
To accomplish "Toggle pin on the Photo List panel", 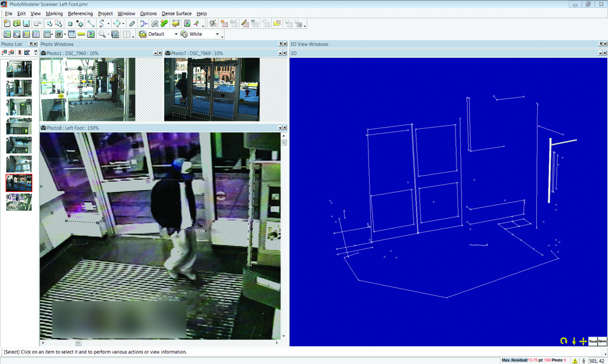I will 31,44.
